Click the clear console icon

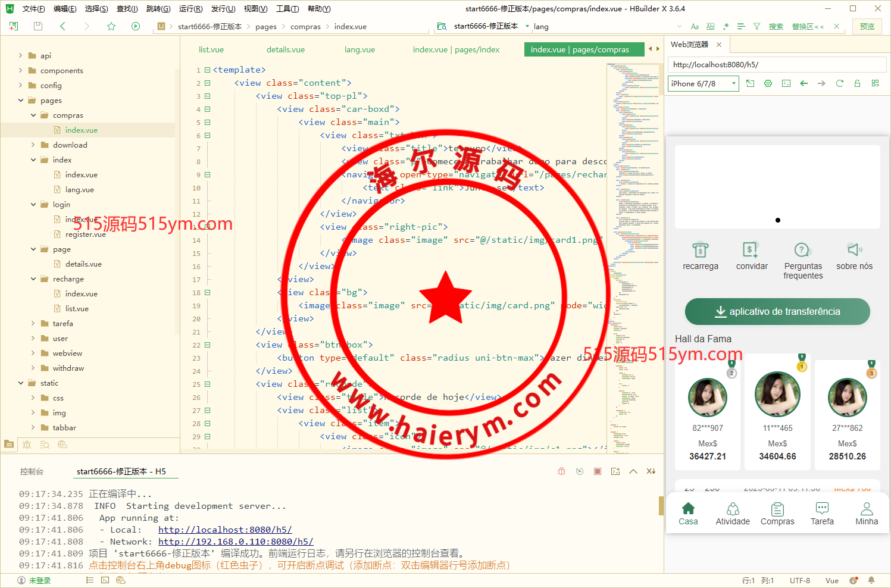(651, 471)
